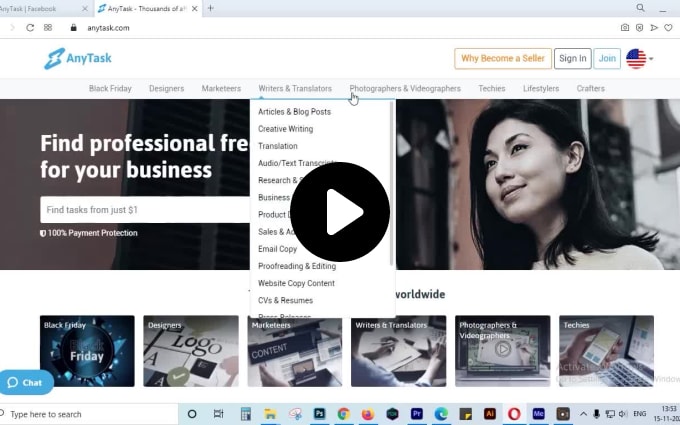
Task: Close the AnyTask Facebook tab
Action: point(85,8)
